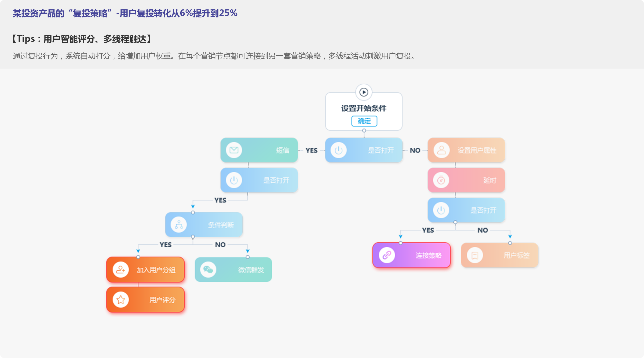Click the bookmark icon in 用户标签 node

coord(475,255)
